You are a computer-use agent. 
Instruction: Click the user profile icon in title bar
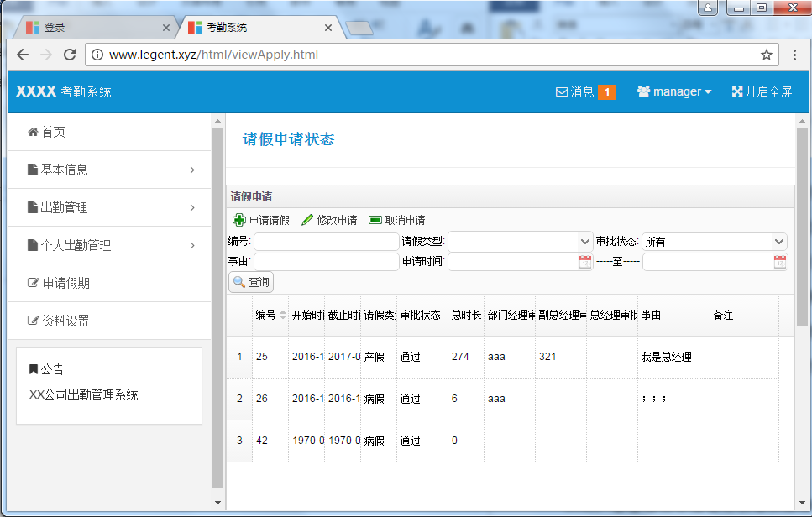coord(708,8)
